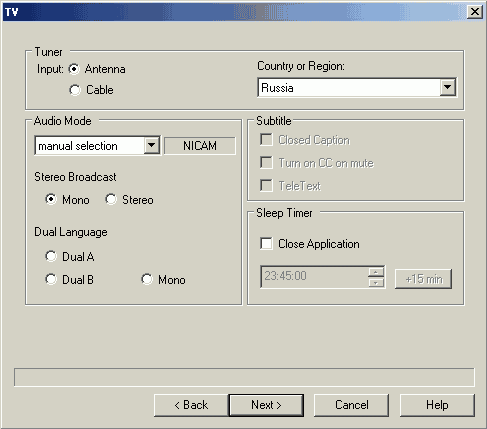This screenshot has width=487, height=429.
Task: Enable the TeleText checkbox
Action: tap(266, 186)
